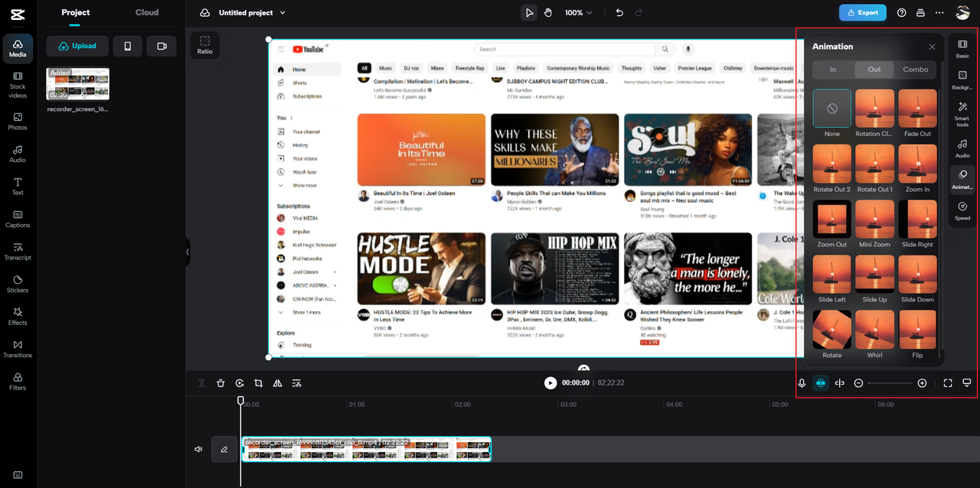Open the Photos panel

(18, 122)
